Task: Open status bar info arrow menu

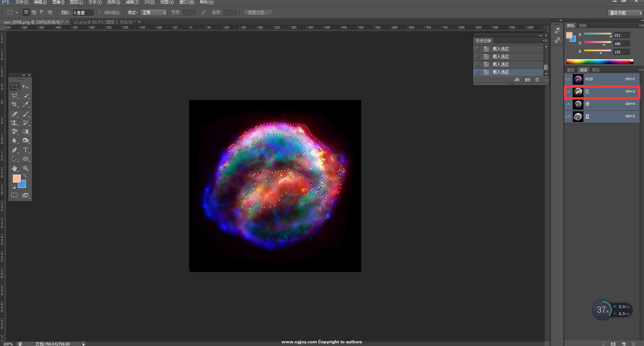Action: click(84, 344)
